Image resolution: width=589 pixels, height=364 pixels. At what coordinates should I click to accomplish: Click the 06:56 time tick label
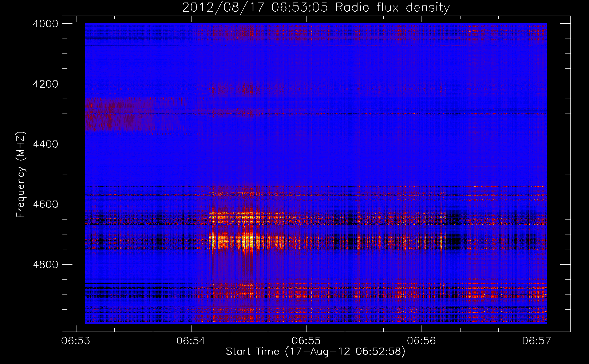click(422, 341)
